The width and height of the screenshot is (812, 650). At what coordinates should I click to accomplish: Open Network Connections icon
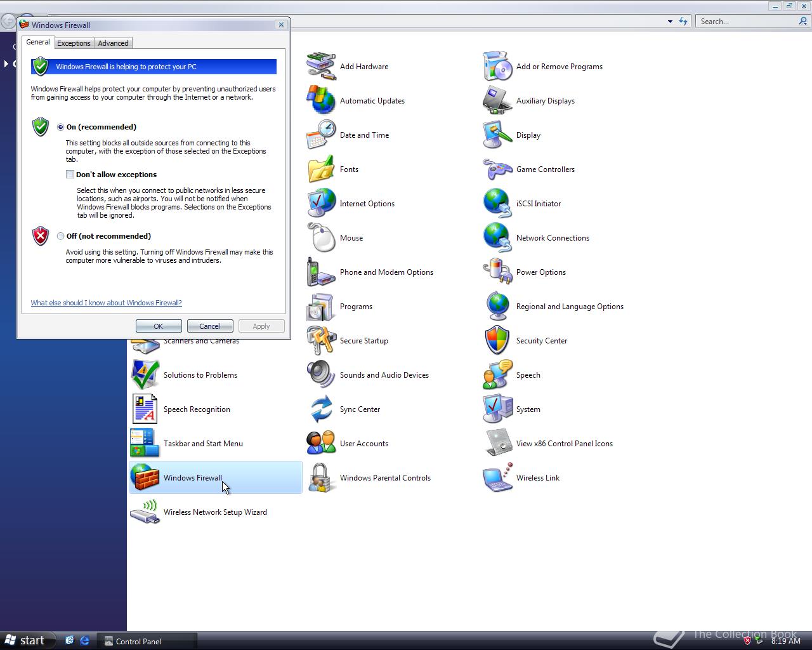click(x=497, y=237)
